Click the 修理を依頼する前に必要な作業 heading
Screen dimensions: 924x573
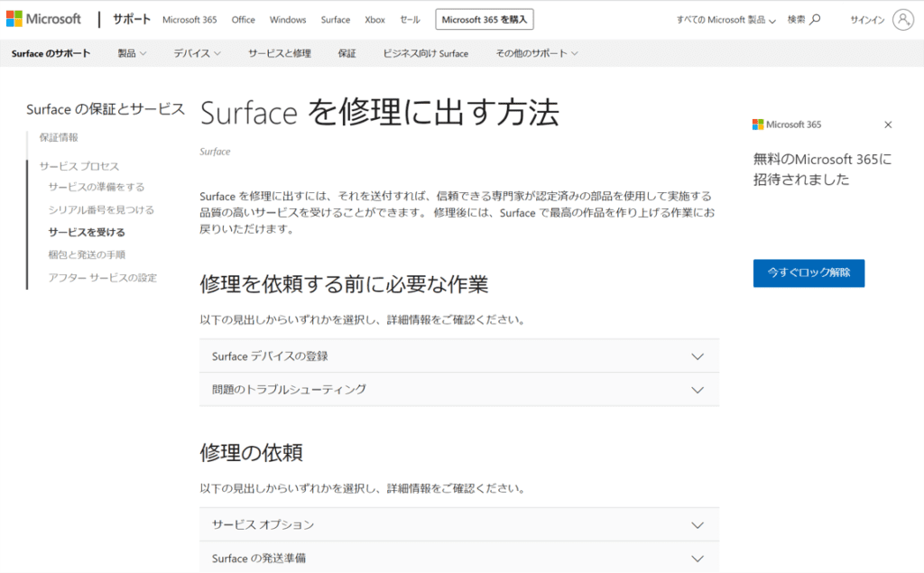pyautogui.click(x=344, y=284)
